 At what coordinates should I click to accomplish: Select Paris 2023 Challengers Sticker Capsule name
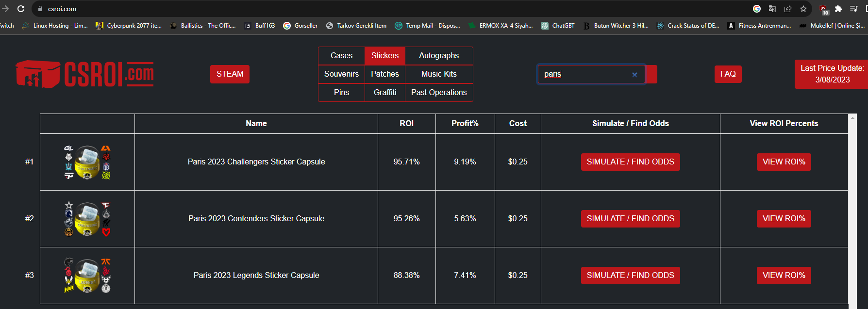coord(256,162)
